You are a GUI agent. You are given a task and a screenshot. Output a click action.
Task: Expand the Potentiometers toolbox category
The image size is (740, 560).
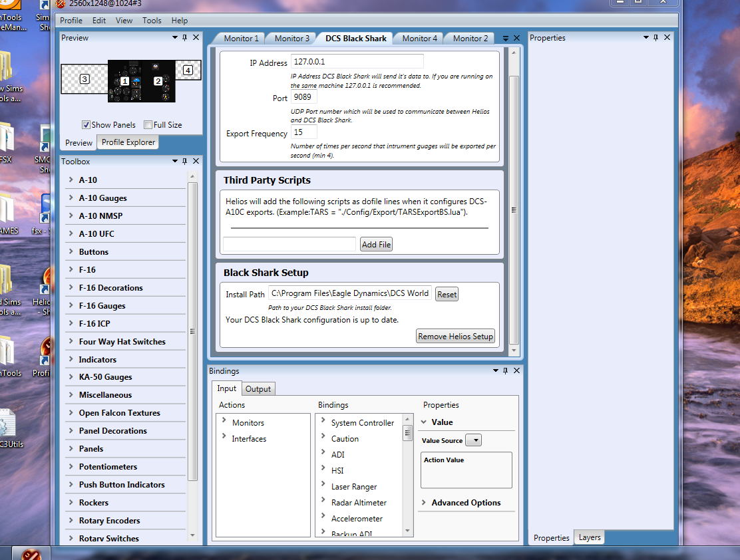pos(71,466)
